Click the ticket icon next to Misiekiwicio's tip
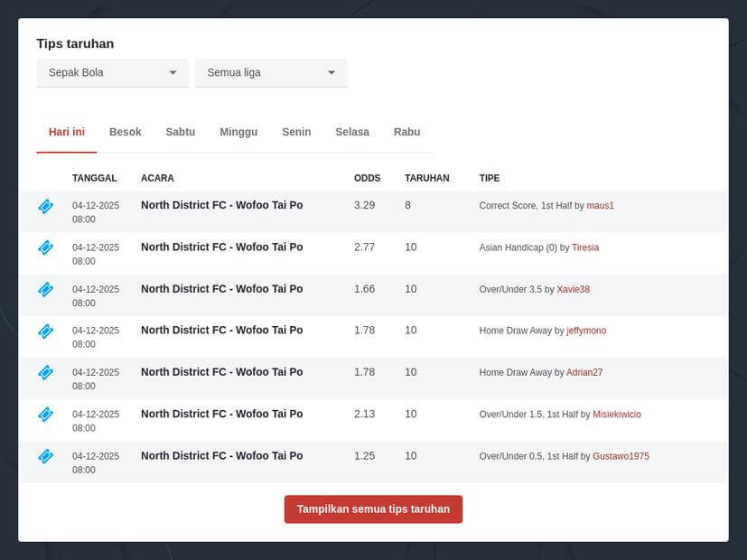Image resolution: width=747 pixels, height=560 pixels. pos(45,414)
